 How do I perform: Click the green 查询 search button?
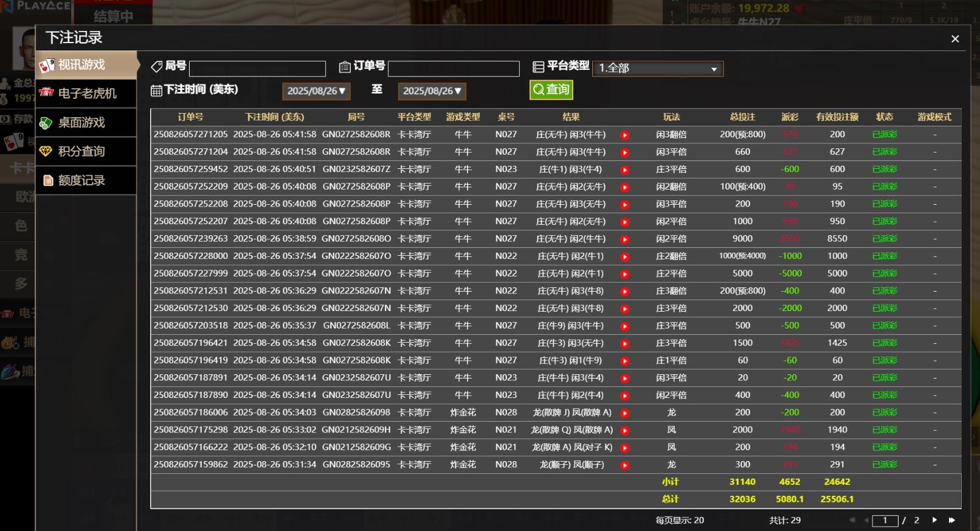coord(551,90)
